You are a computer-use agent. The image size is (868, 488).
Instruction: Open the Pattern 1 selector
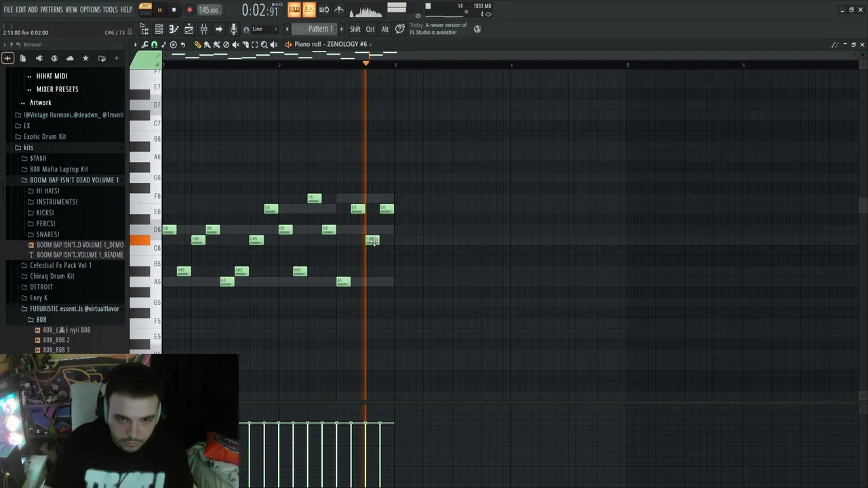(x=316, y=29)
